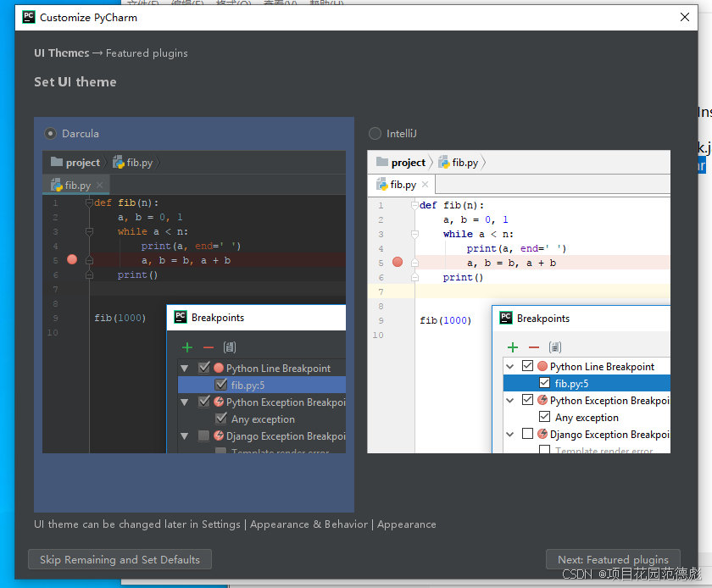Uncheck the Python Line Breakpoint checkbox
The height and width of the screenshot is (588, 712).
coord(204,367)
